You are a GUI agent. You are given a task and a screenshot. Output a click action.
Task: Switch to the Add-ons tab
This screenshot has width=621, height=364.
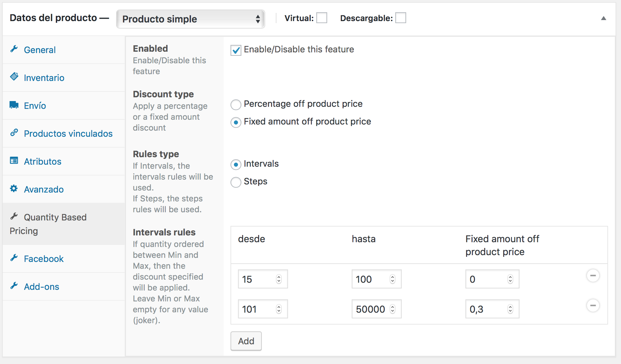point(42,287)
